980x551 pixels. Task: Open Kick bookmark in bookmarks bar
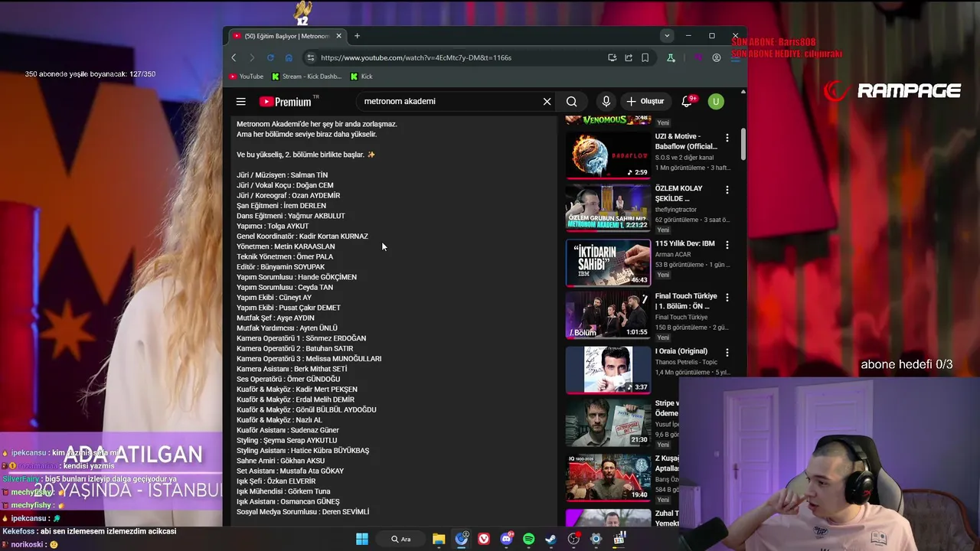[361, 77]
